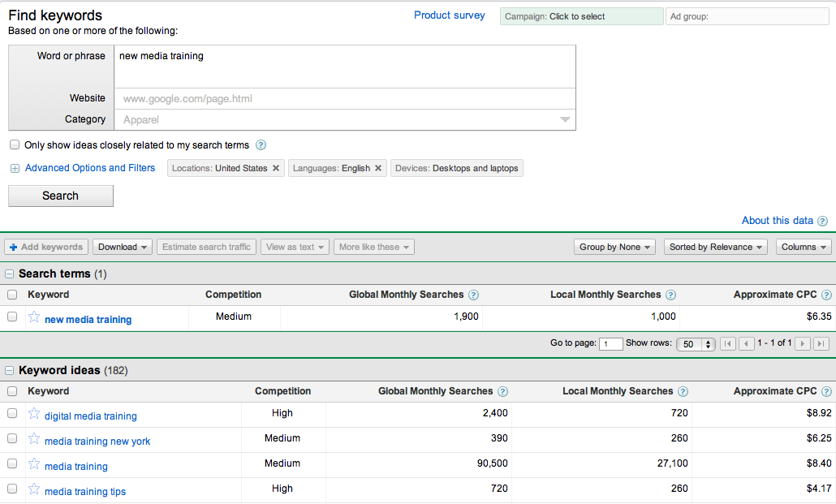Help icon for Keyword ideas Approximate CPC
Image resolution: width=836 pixels, height=504 pixels.
click(826, 391)
